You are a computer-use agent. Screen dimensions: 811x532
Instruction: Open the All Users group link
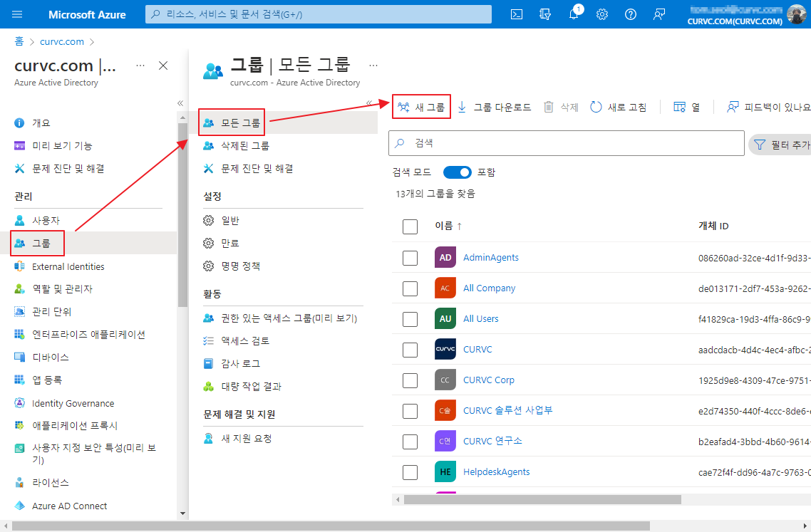point(481,318)
